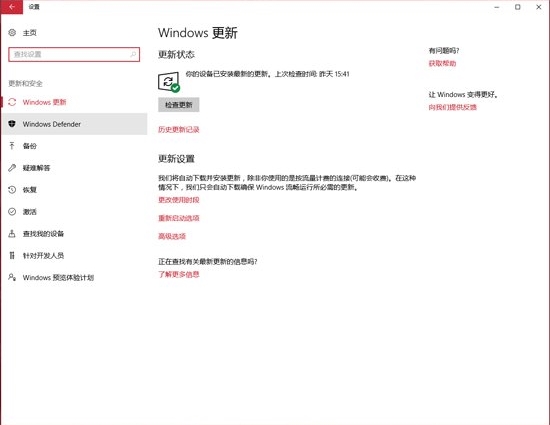Viewport: 550px width, 425px height.
Task: Click the Windows Defender shield icon
Action: [x=12, y=124]
